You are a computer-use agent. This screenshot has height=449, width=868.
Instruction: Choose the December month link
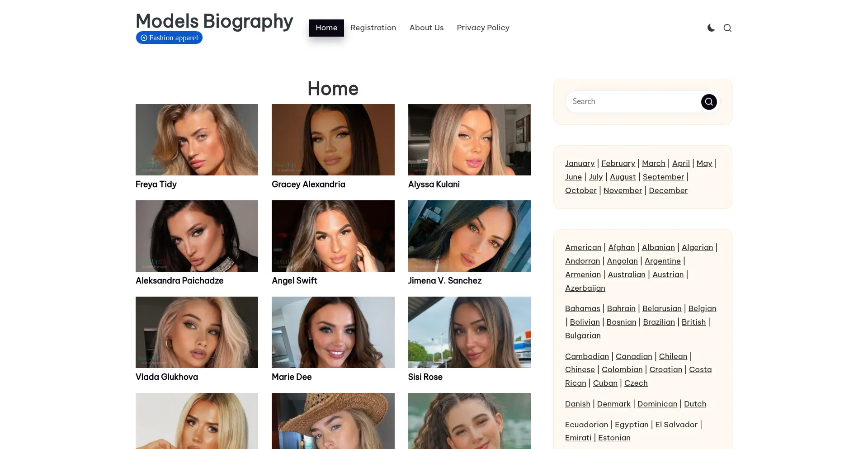668,191
